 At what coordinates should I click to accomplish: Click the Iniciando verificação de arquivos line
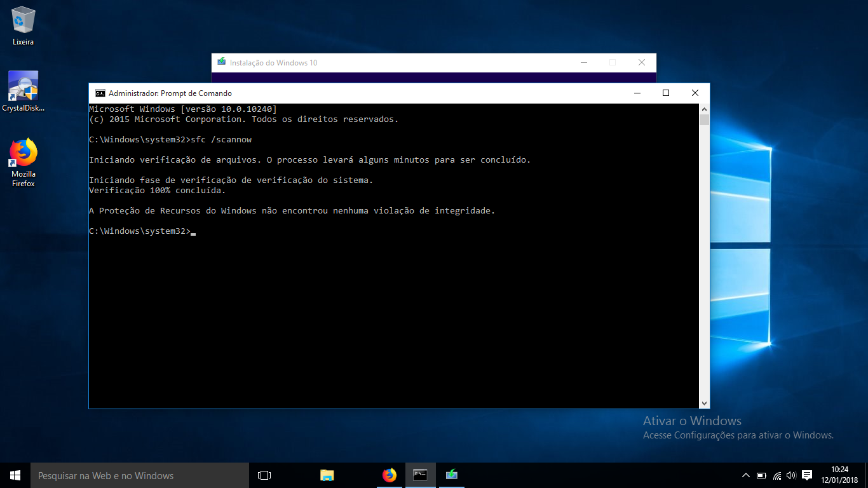coord(309,159)
